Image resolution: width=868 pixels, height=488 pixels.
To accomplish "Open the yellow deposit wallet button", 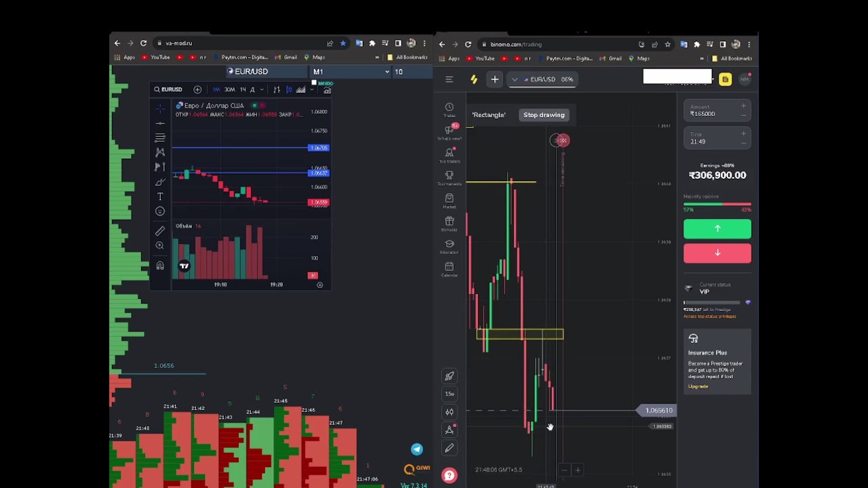I will [x=725, y=79].
